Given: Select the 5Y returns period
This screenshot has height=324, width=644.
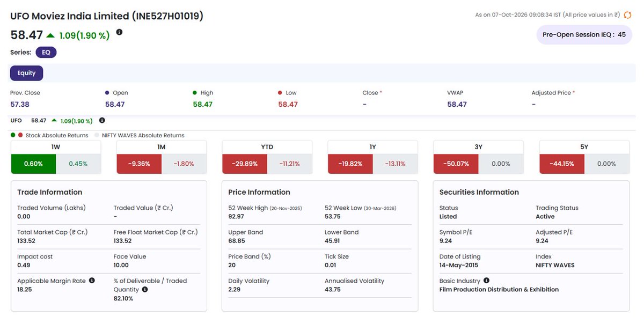Looking at the screenshot, I should click(584, 147).
